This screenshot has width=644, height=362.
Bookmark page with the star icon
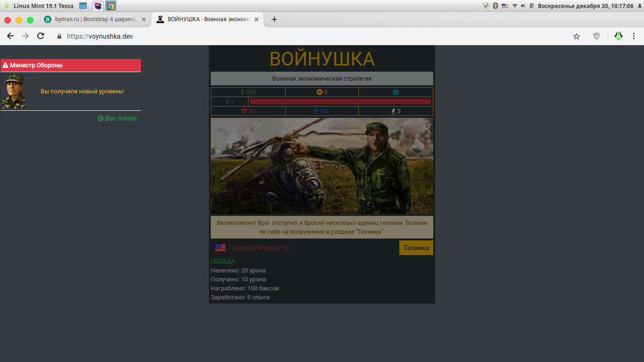[576, 36]
